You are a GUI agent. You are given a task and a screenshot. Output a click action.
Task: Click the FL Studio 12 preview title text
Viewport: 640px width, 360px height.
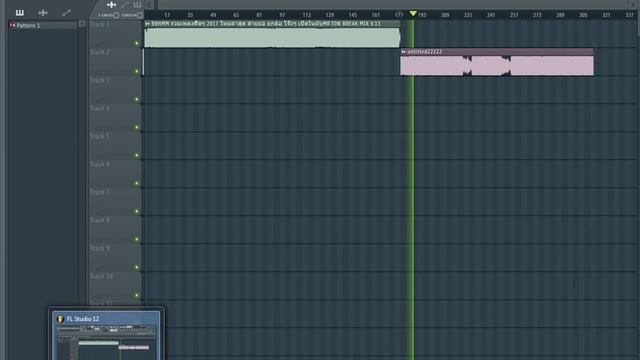click(83, 319)
